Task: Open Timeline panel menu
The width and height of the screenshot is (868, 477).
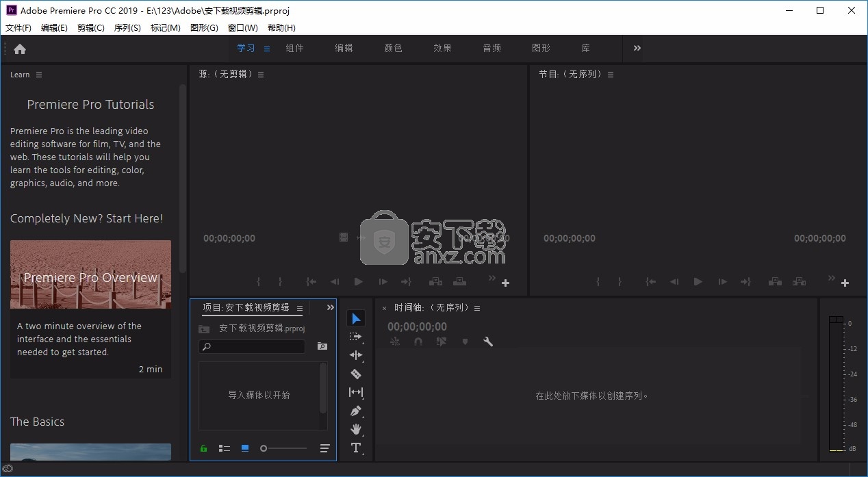Action: 477,308
